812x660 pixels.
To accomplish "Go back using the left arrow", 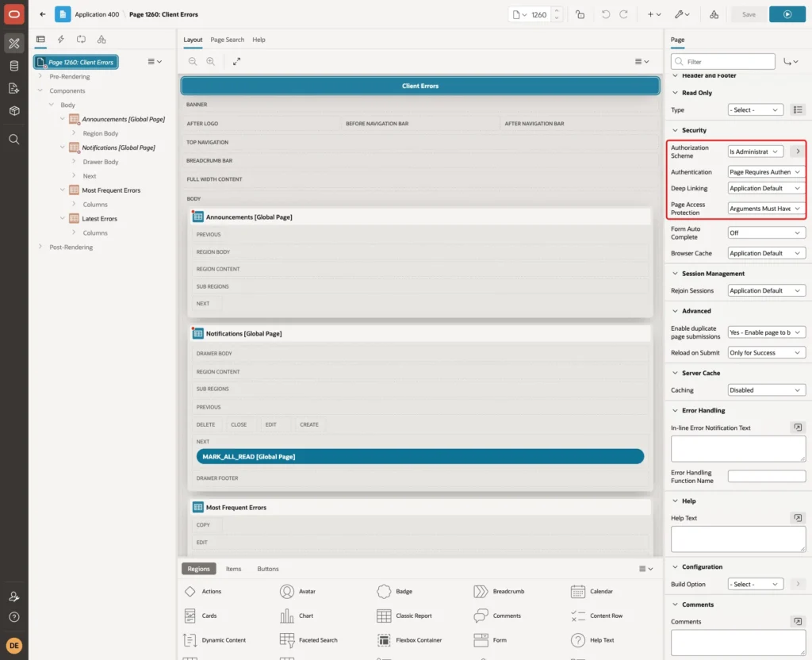I will point(43,14).
